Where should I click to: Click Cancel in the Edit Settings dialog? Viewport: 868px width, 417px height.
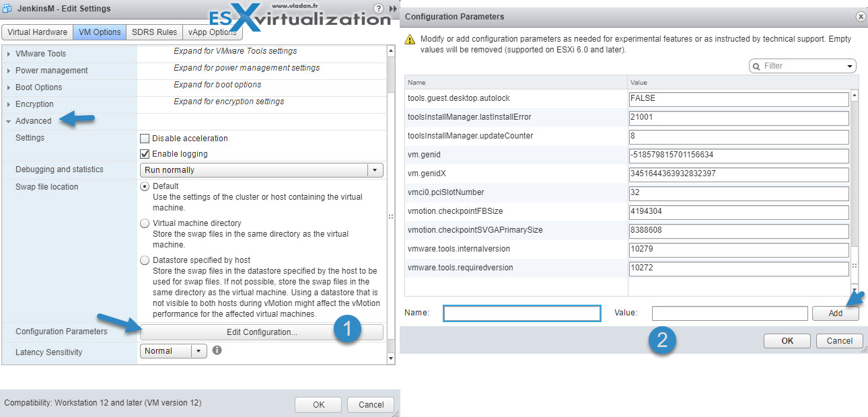371,404
